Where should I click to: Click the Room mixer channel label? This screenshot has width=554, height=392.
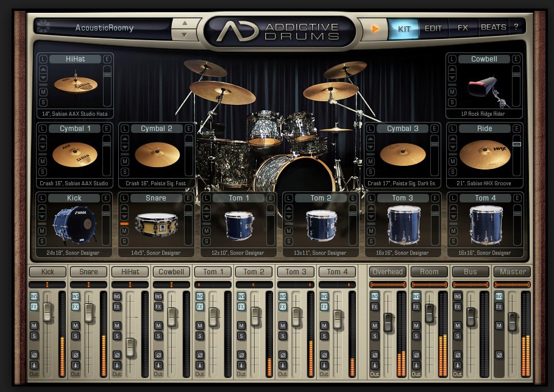click(429, 272)
